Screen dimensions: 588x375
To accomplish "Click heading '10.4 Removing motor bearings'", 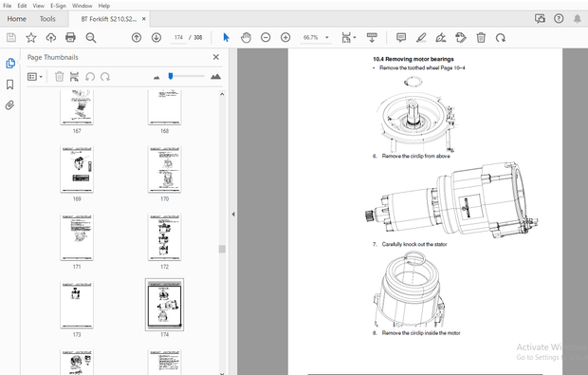I will click(x=413, y=59).
